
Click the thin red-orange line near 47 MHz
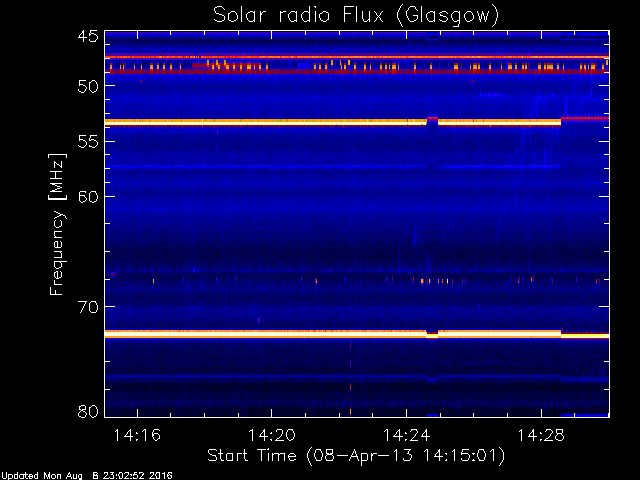[x=357, y=57]
